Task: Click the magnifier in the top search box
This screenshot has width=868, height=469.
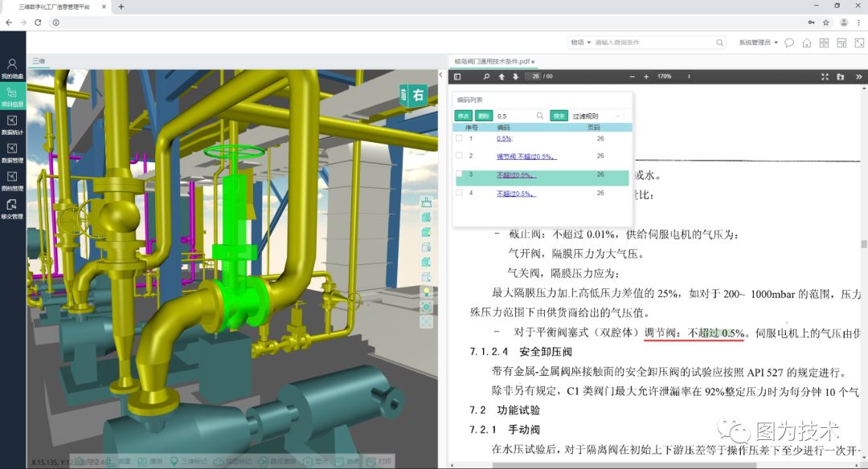Action: click(x=719, y=43)
